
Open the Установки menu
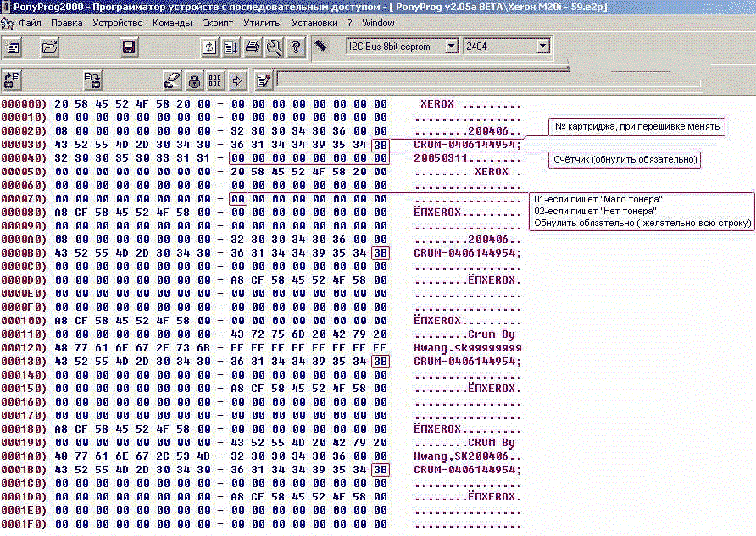pos(314,23)
